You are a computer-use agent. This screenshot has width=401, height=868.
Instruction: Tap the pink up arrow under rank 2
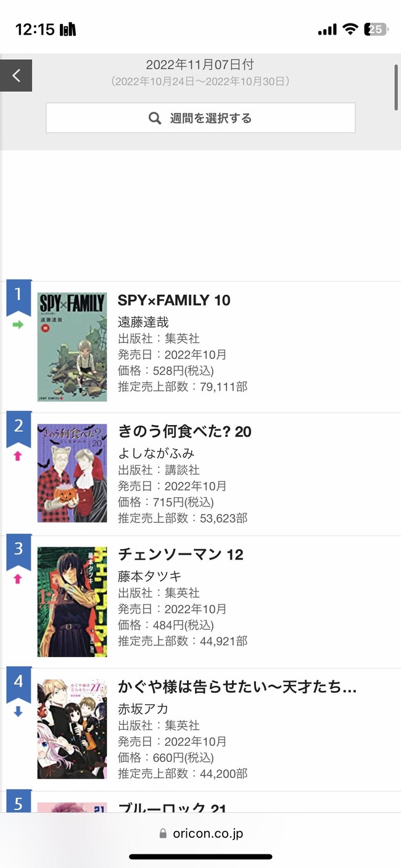pos(18,457)
